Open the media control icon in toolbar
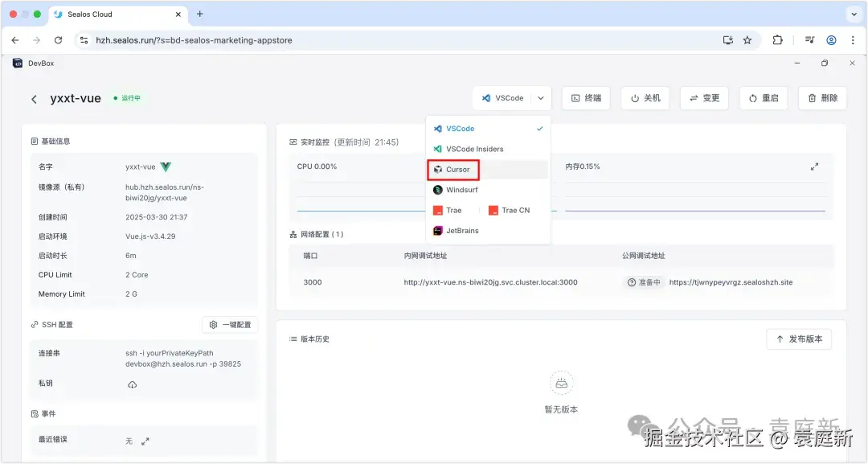This screenshot has height=464, width=868. pos(810,40)
